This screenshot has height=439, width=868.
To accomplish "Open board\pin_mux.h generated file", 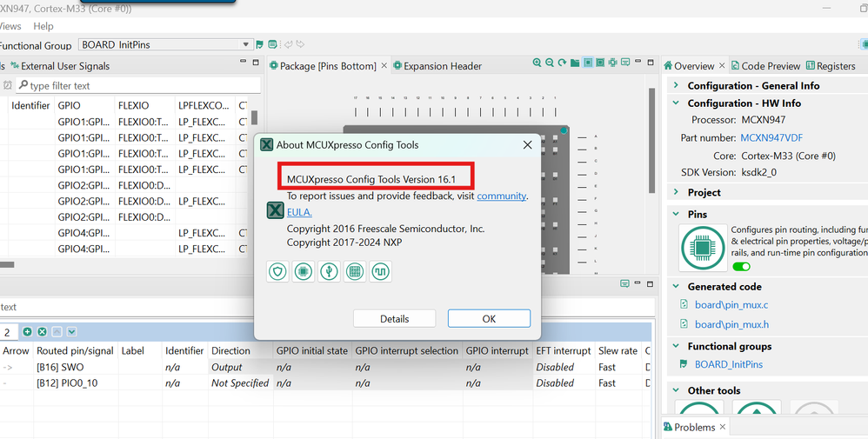I will click(731, 324).
